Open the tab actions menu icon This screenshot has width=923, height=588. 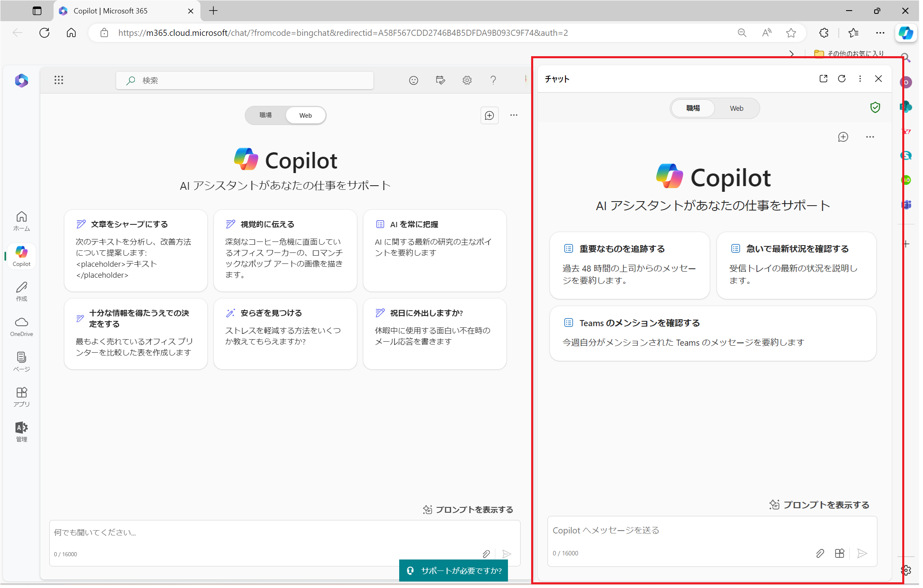click(x=37, y=11)
